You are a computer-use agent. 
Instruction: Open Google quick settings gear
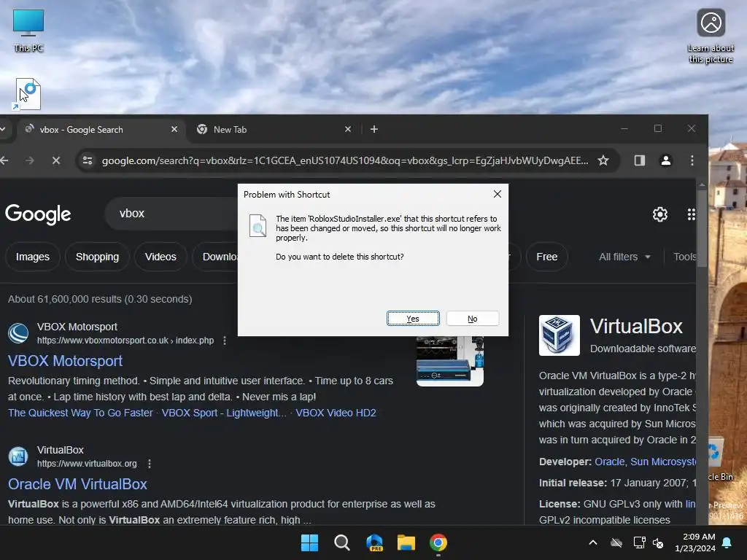tap(659, 214)
